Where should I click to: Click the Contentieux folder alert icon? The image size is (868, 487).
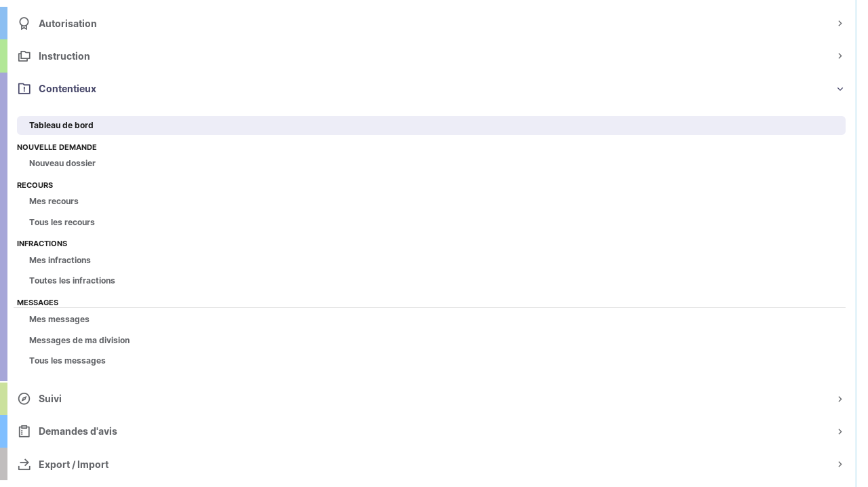(24, 89)
